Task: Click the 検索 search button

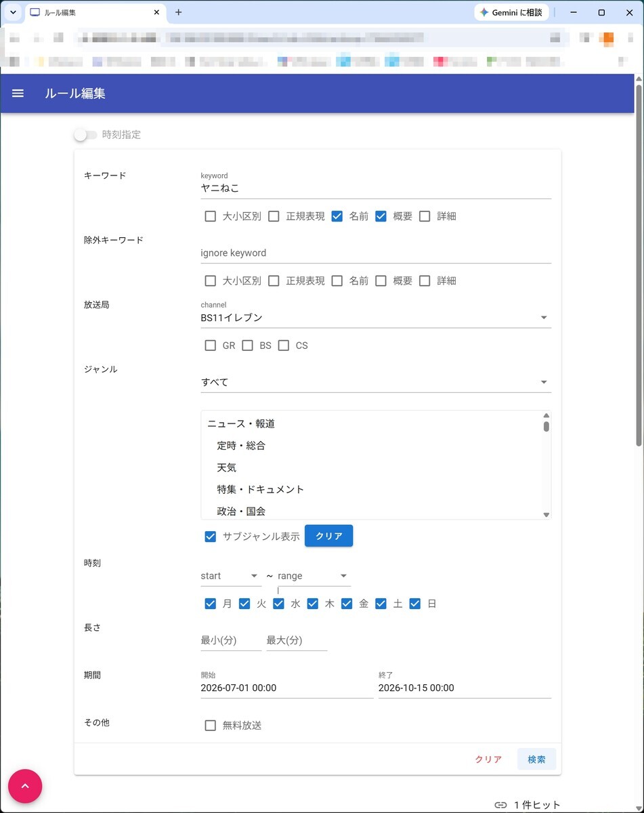Action: pos(536,759)
